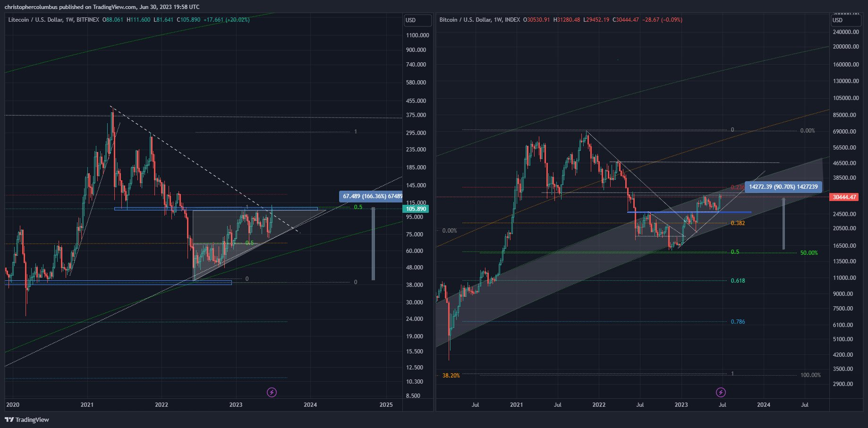Click the red 30444.47 current price label
This screenshot has height=428, width=868.
(x=844, y=197)
